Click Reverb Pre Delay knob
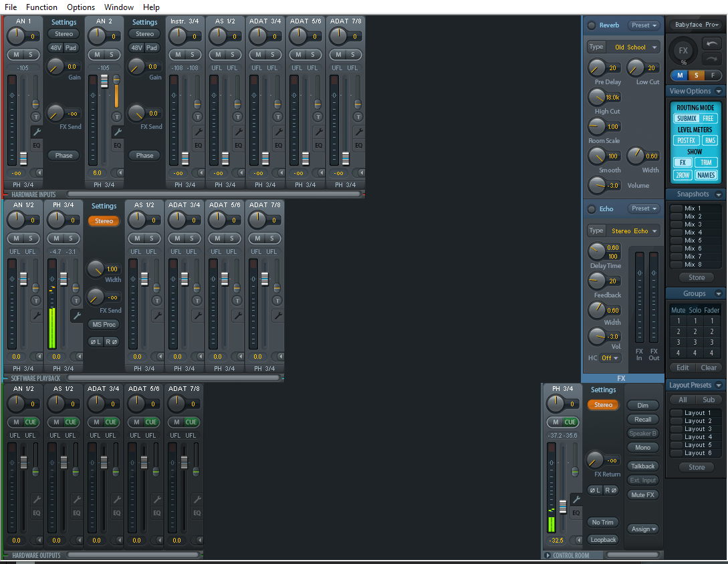This screenshot has height=564, width=728. coord(596,67)
